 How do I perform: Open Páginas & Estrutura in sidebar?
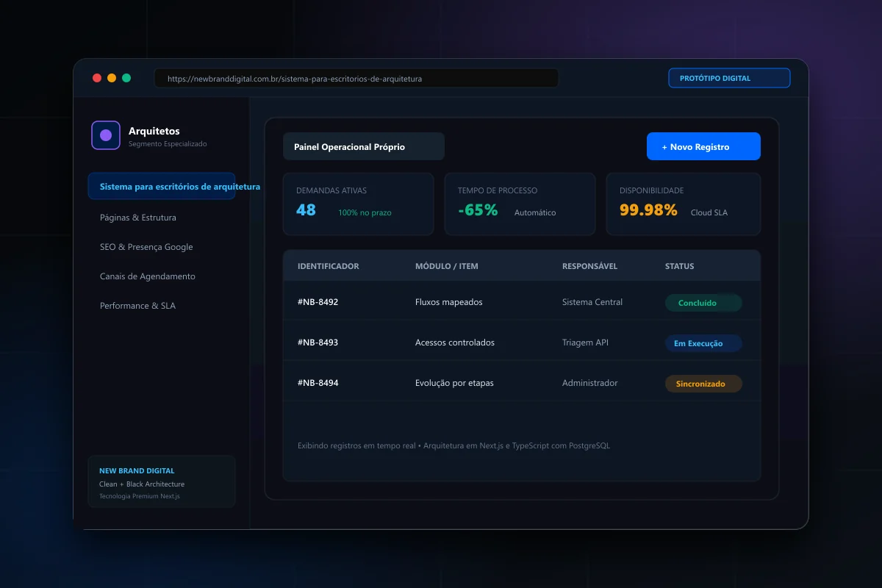(138, 218)
